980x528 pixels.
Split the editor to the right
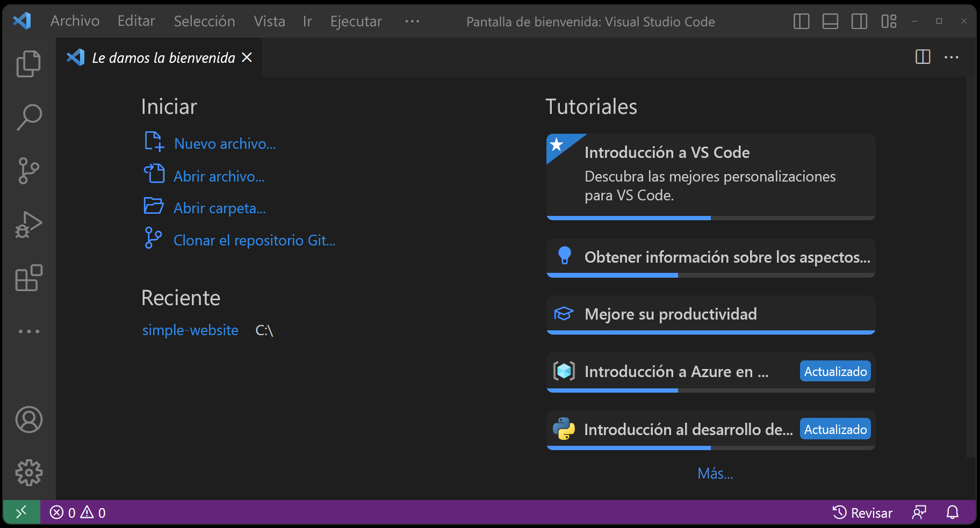point(923,57)
